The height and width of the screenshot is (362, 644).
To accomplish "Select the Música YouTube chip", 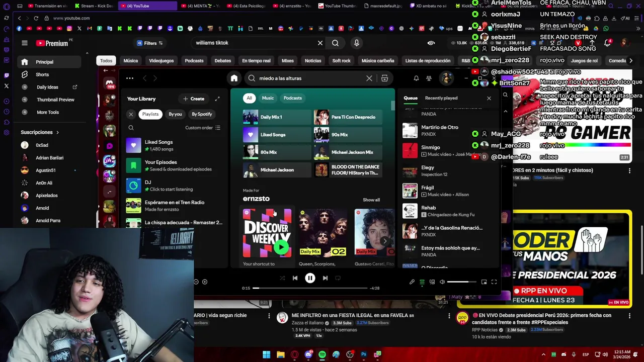I will pyautogui.click(x=131, y=61).
